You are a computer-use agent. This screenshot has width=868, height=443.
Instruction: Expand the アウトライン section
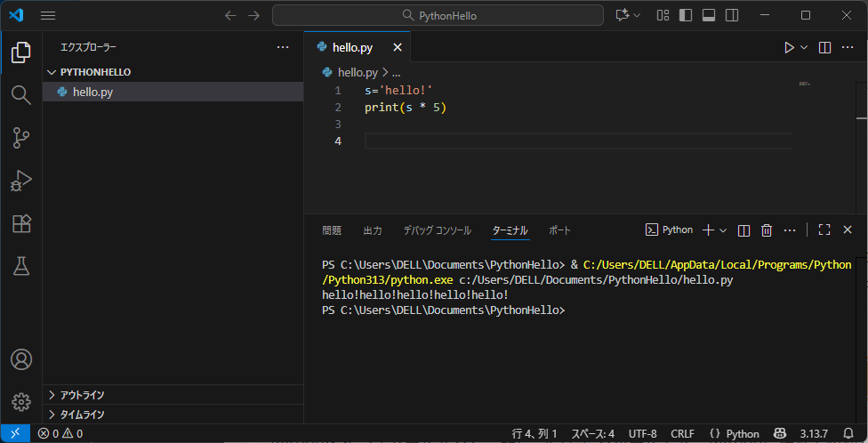pyautogui.click(x=82, y=395)
